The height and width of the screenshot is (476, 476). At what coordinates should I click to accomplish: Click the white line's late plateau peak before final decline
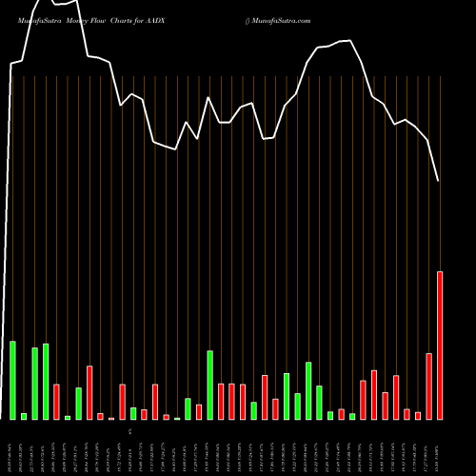349,40
